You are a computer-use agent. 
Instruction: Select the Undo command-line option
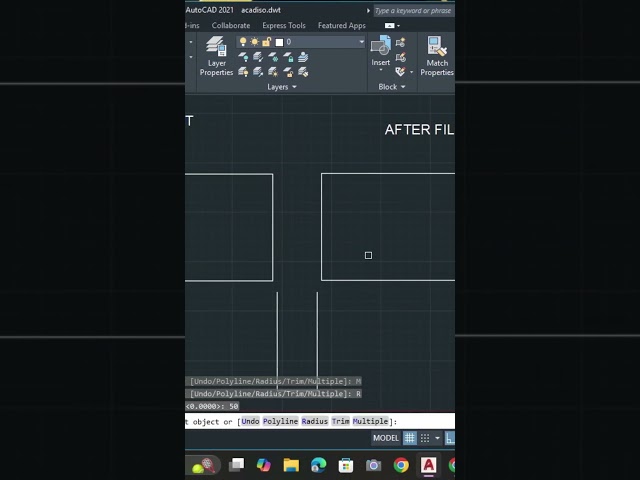pyautogui.click(x=250, y=421)
